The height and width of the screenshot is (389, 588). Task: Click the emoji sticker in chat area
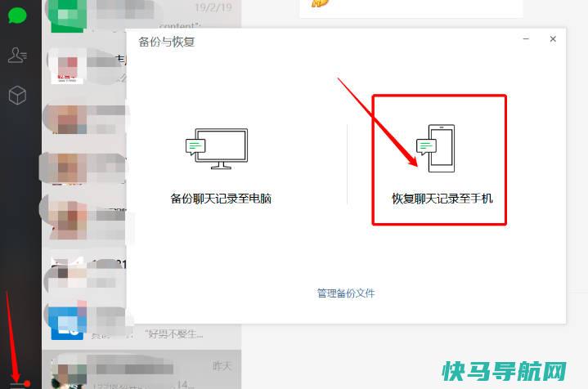tap(320, 3)
